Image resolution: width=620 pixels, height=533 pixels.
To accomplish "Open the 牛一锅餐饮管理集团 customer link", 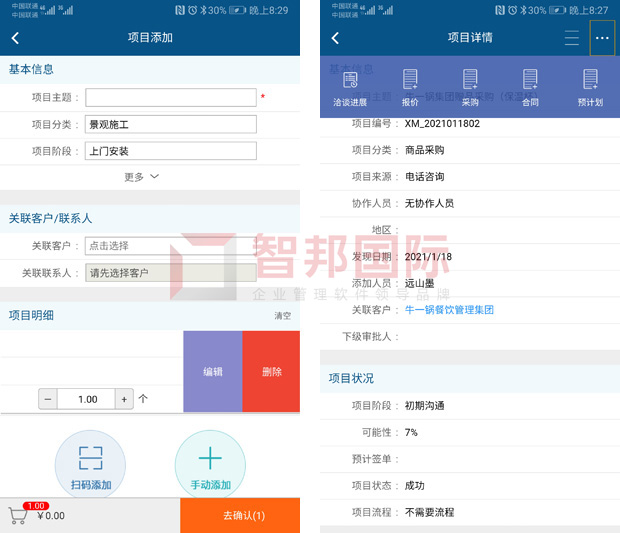I will coord(449,310).
